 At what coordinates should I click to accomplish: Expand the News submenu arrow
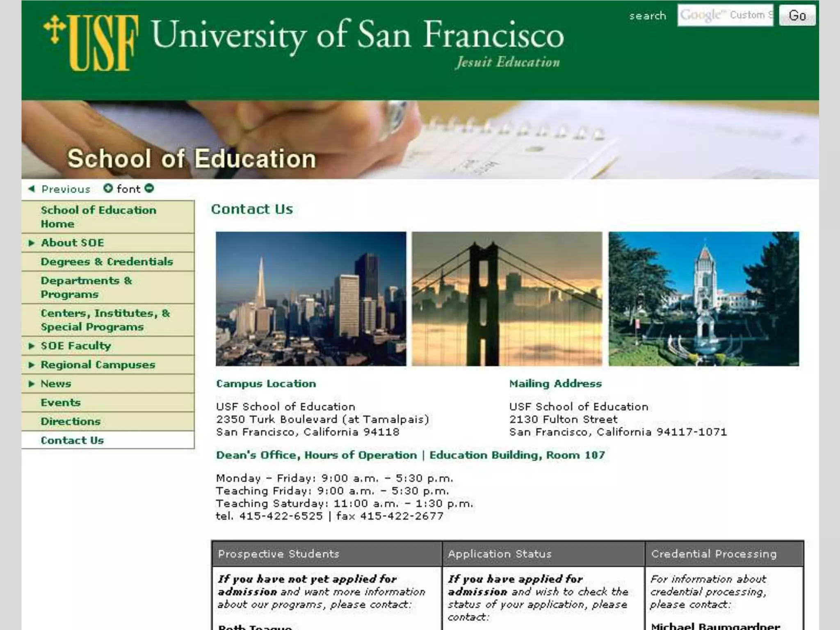pos(31,383)
